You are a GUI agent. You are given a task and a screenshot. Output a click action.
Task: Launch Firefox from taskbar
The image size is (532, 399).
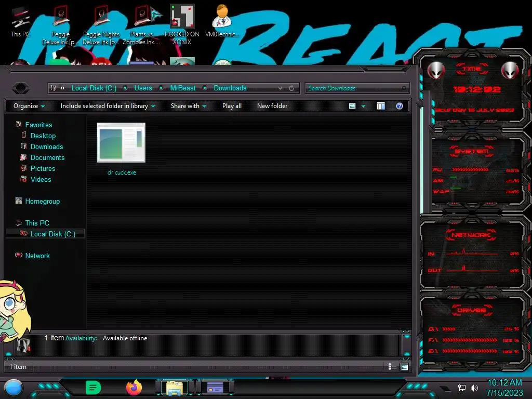click(x=134, y=388)
